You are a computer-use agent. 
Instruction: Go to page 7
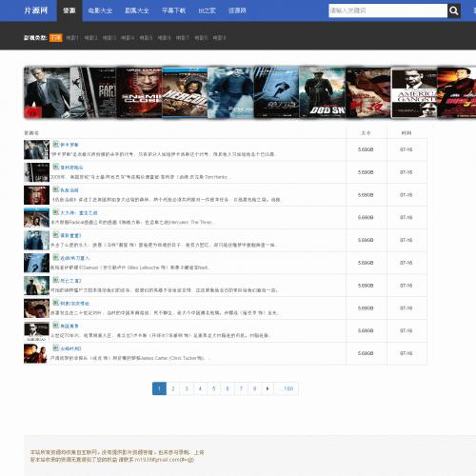coord(241,388)
